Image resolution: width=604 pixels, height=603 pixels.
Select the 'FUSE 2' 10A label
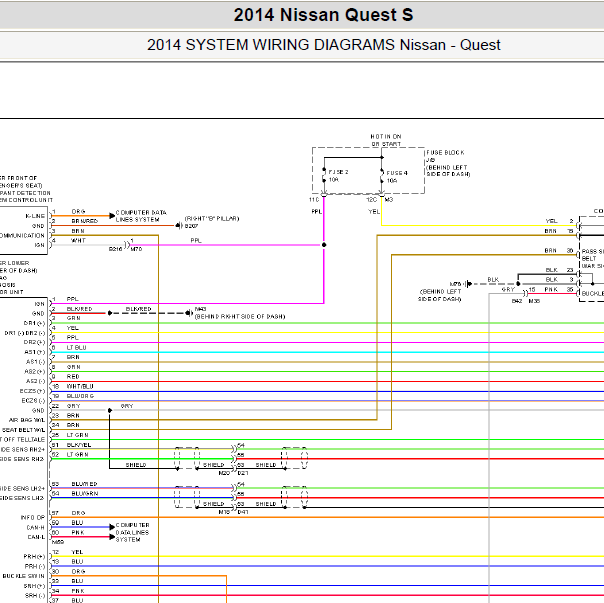pos(338,176)
